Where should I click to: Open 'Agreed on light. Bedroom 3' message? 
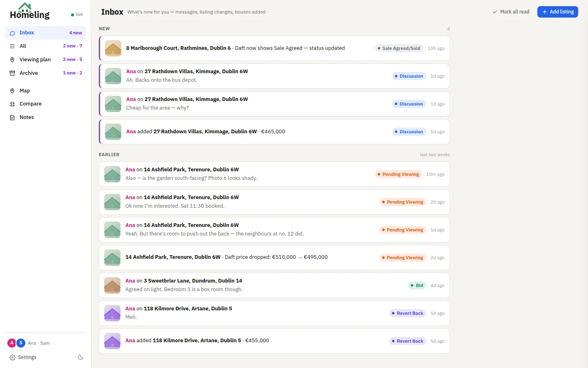click(x=274, y=285)
